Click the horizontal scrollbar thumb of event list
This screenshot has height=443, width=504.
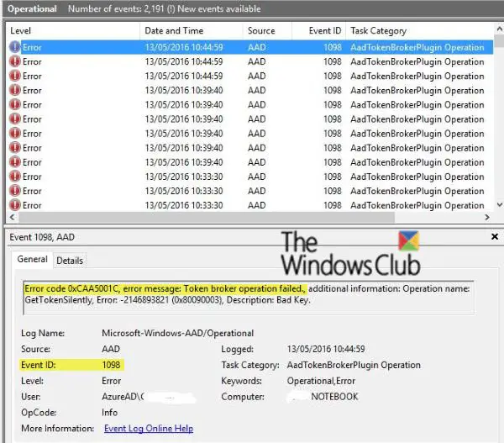point(207,217)
